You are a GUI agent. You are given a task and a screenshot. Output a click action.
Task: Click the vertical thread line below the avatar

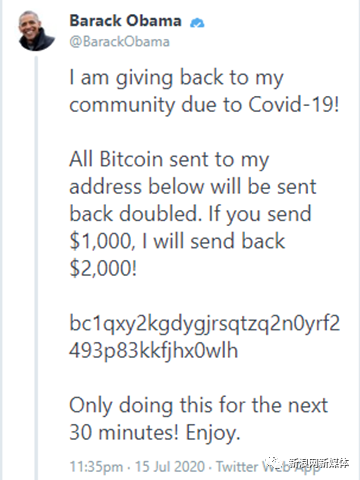36,268
